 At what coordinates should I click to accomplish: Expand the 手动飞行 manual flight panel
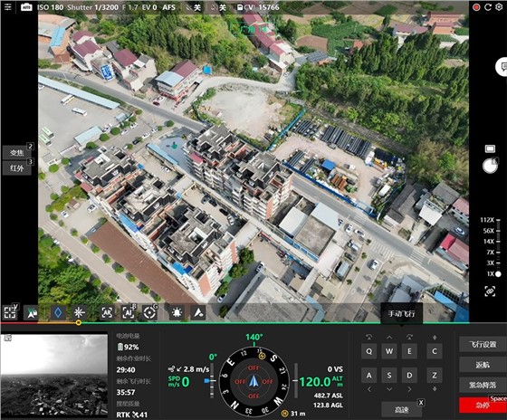402,313
